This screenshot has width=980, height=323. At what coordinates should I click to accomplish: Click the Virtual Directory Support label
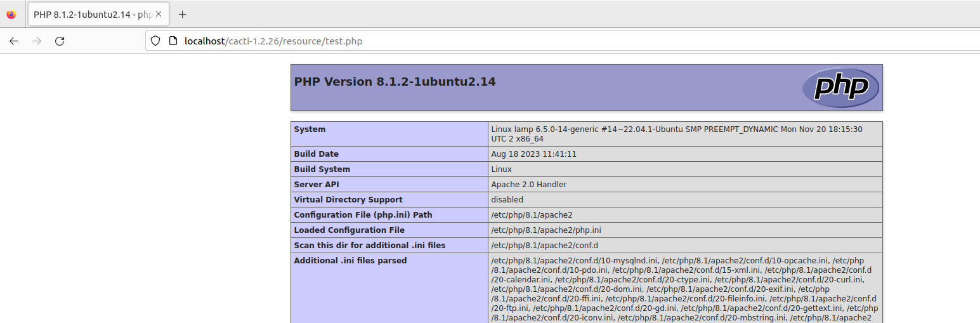(348, 200)
